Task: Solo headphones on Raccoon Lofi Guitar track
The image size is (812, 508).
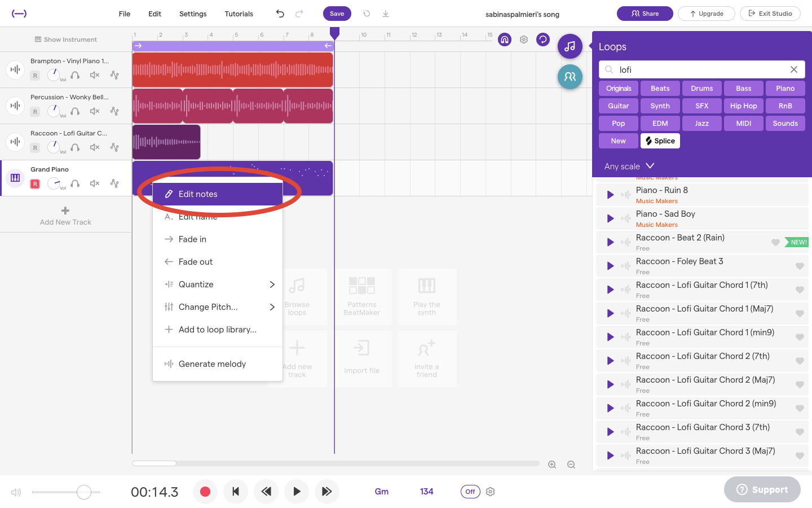Action: coord(75,147)
